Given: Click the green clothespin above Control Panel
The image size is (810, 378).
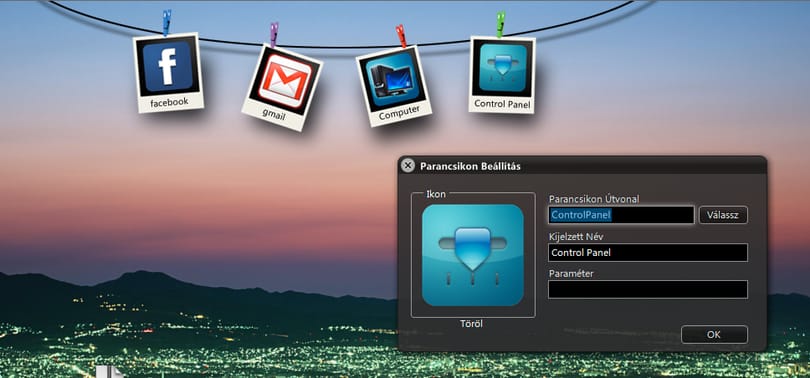Looking at the screenshot, I should click(500, 25).
